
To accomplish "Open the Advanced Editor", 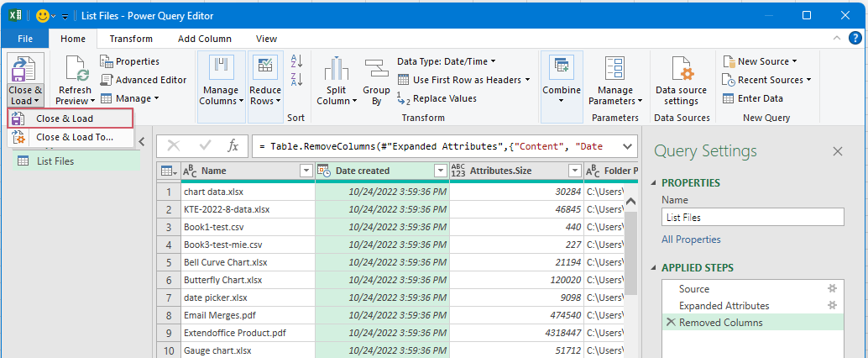I will pos(144,80).
